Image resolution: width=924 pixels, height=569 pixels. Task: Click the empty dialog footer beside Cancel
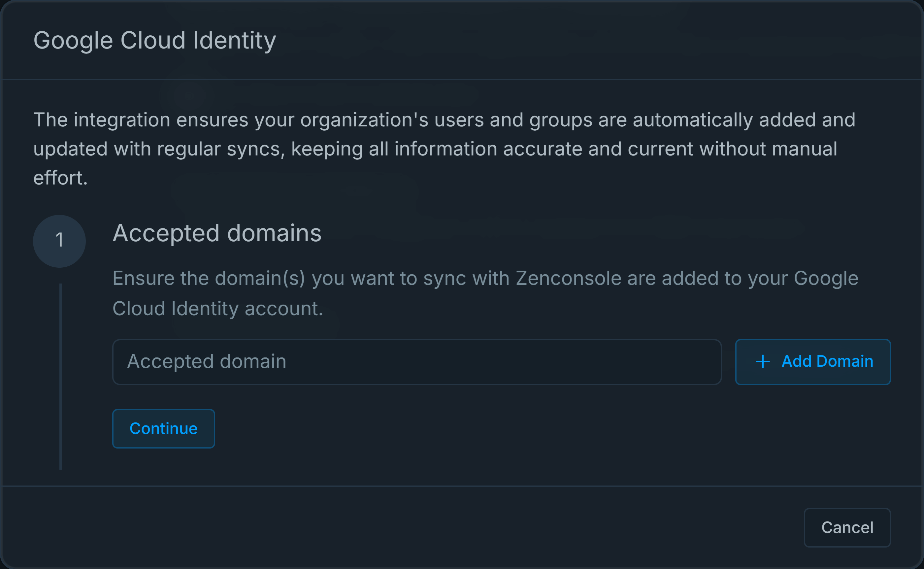tap(414, 527)
